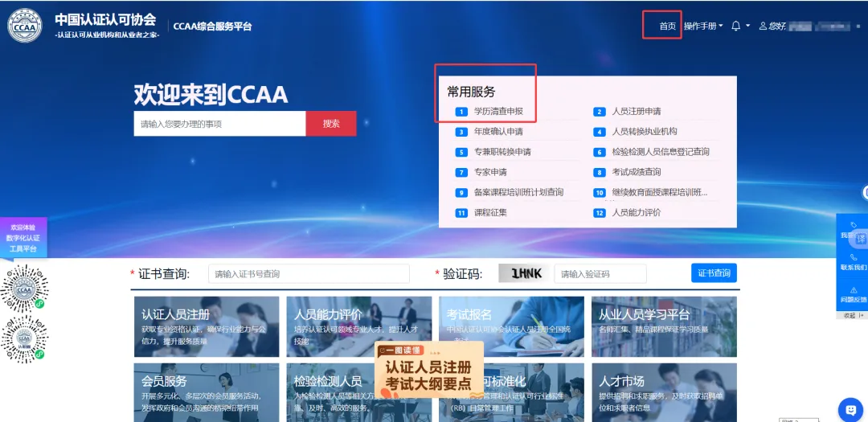Open 备案课程培训班计划查询 link
This screenshot has height=422, width=868.
point(518,193)
